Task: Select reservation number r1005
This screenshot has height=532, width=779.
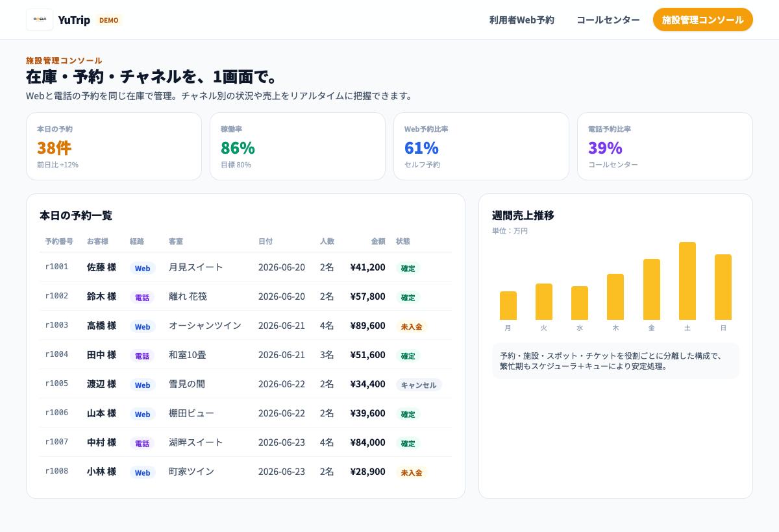Action: 56,383
